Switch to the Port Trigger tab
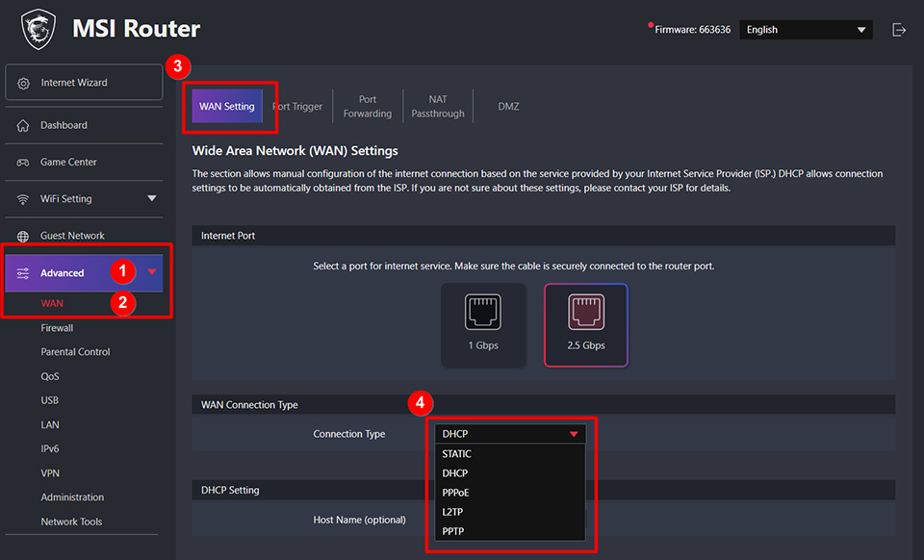Screen dimensions: 924x560 tap(297, 107)
